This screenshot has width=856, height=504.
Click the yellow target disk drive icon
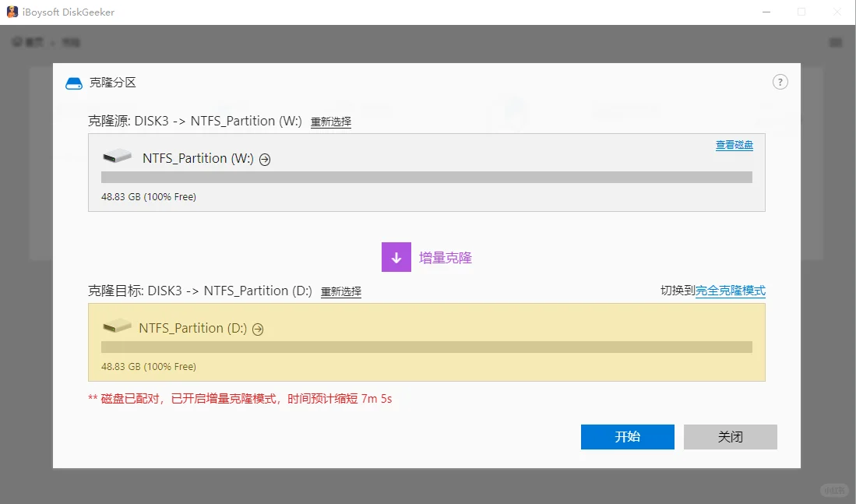click(x=117, y=326)
